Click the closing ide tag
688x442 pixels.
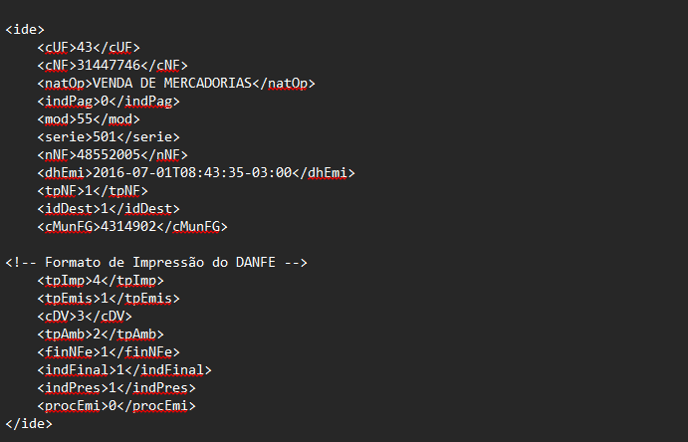[x=29, y=424]
